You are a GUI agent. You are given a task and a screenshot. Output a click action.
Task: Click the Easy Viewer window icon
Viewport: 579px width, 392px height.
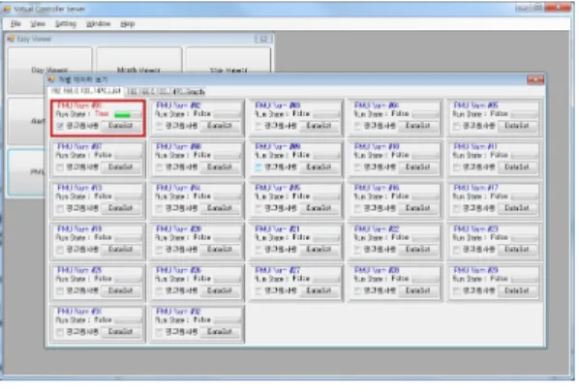[11, 39]
